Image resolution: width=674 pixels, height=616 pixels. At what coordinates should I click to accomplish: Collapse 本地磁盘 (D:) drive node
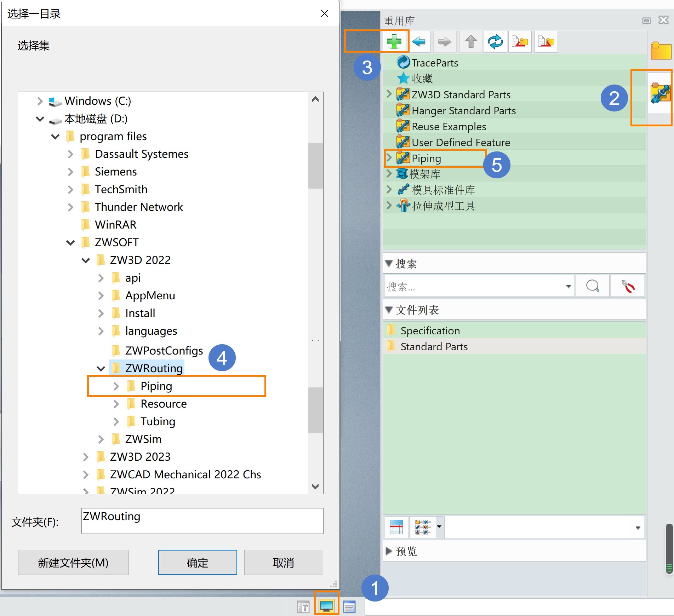[40, 119]
